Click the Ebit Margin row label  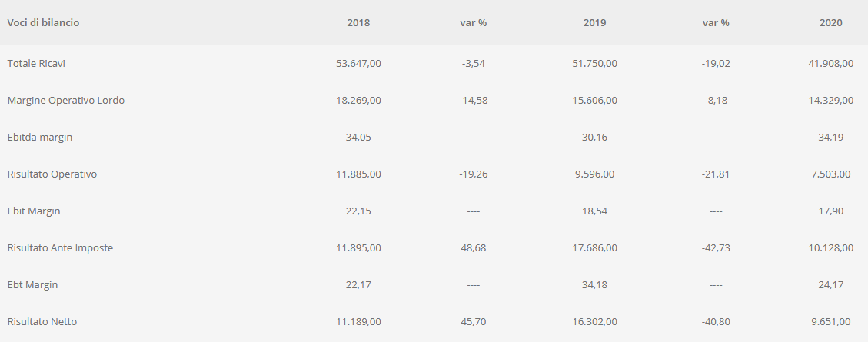pos(34,211)
